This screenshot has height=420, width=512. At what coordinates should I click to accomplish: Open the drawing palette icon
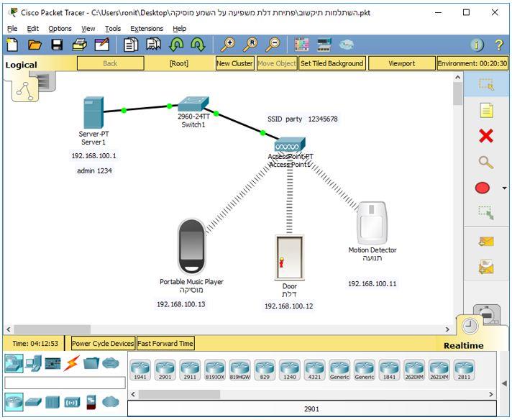pyautogui.click(x=301, y=45)
